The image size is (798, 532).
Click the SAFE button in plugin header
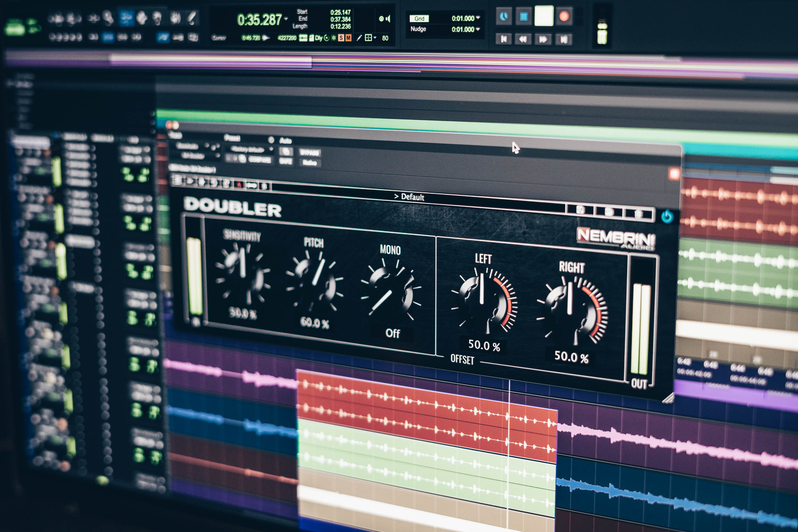click(x=285, y=161)
